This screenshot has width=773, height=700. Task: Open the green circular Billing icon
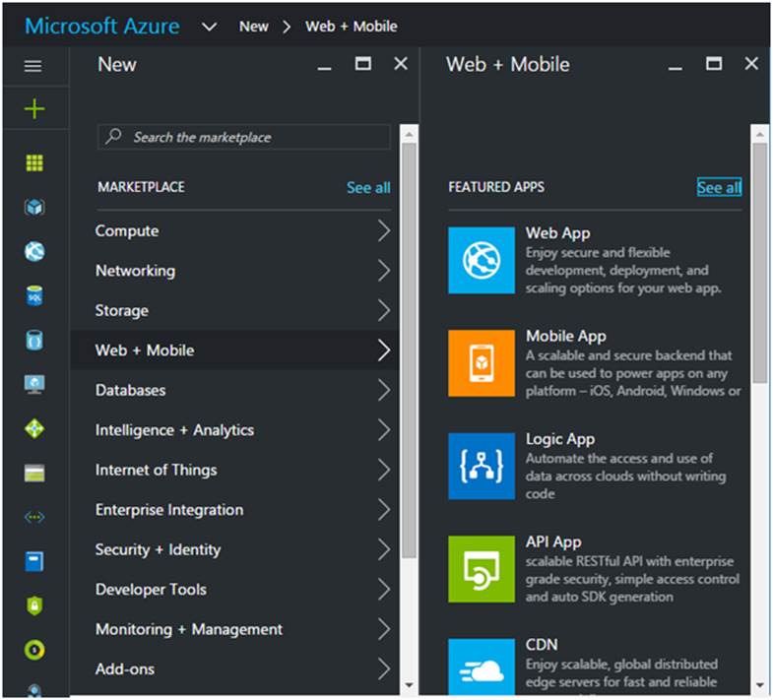34,650
